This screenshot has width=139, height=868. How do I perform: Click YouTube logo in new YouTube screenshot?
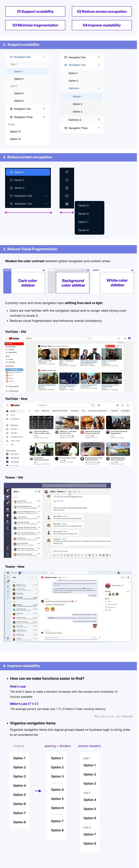[x=15, y=405]
